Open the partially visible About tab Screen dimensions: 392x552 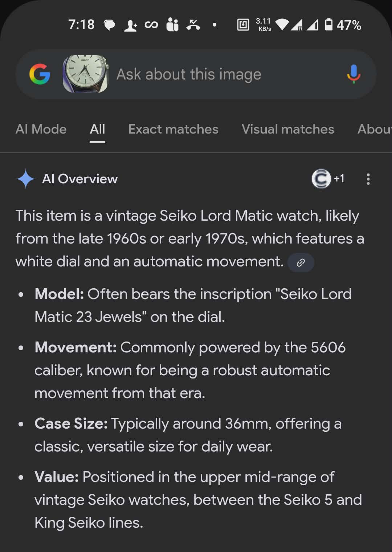click(x=374, y=129)
